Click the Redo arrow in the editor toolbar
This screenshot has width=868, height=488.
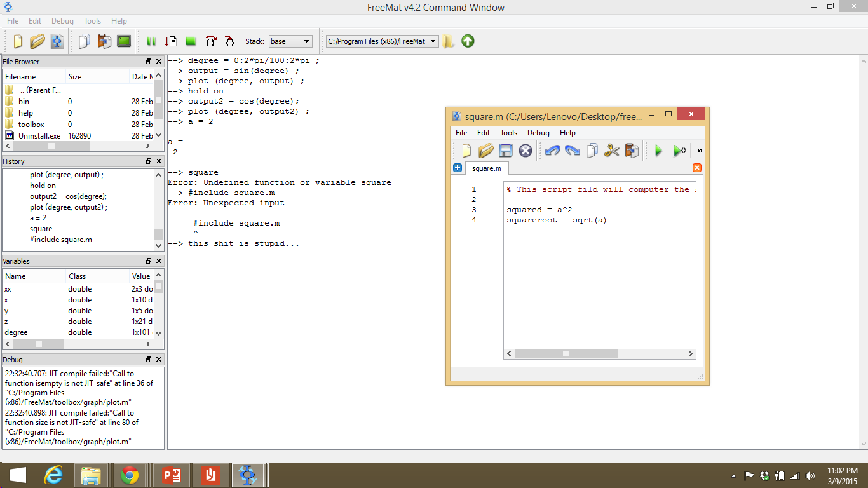pos(573,151)
